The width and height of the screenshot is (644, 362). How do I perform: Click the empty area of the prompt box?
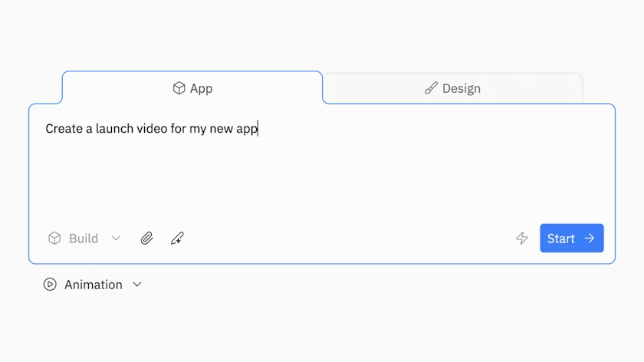(x=322, y=180)
